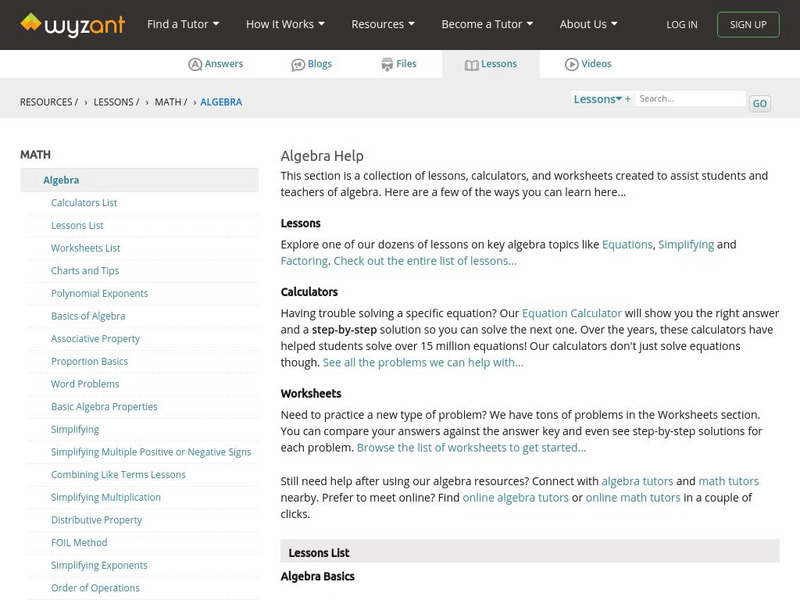Screen dimensions: 800x600
Task: Expand the How It Works menu
Action: tap(286, 24)
